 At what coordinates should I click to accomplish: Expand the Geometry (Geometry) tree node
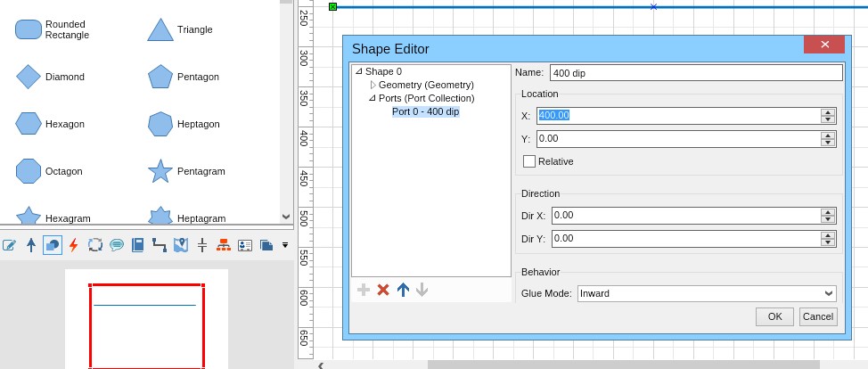pyautogui.click(x=373, y=85)
